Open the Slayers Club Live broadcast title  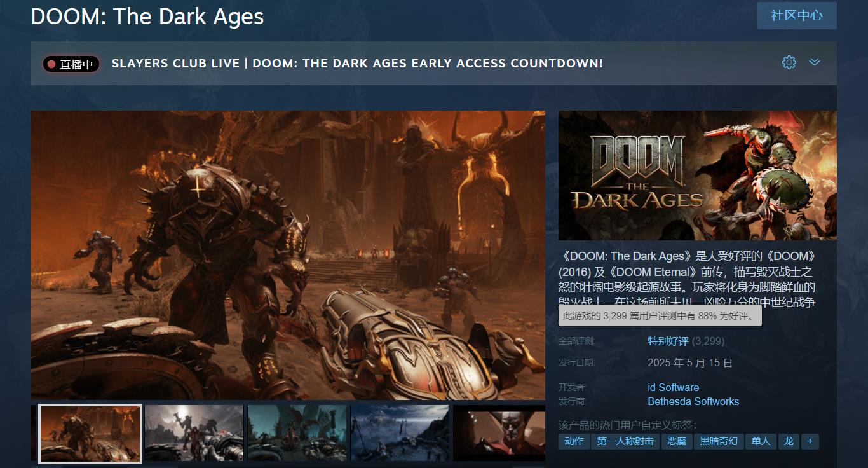[x=357, y=64]
